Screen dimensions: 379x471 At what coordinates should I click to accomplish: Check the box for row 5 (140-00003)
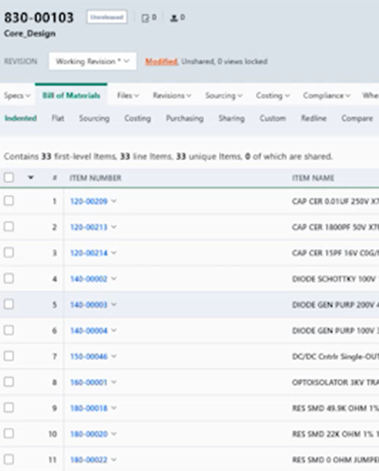coord(9,304)
